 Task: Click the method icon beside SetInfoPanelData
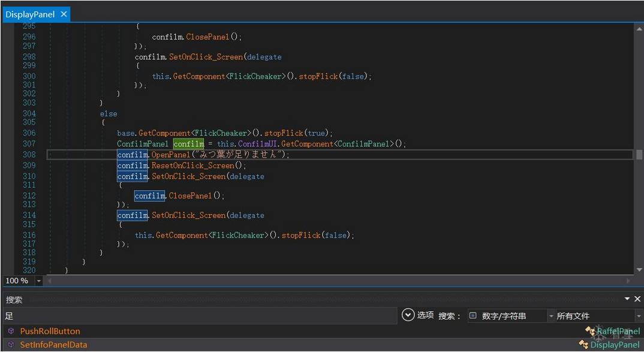point(11,345)
